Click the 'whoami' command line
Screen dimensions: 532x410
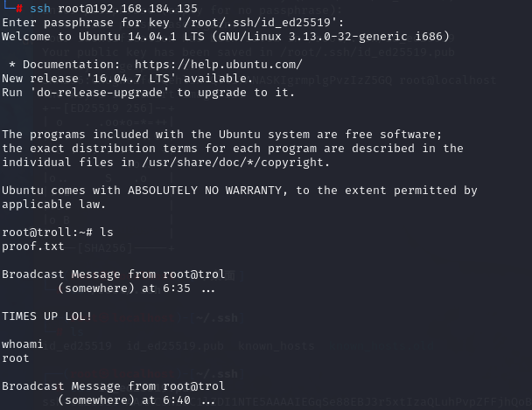tap(23, 344)
